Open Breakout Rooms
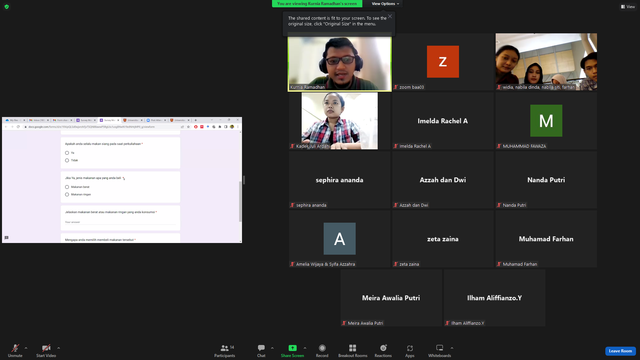Image resolution: width=640 pixels, height=360 pixels. tap(353, 350)
